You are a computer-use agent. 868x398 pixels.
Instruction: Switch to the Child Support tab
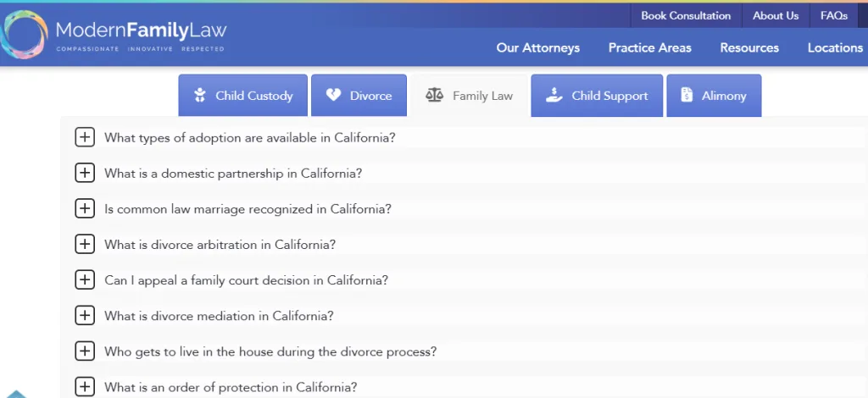tap(598, 96)
